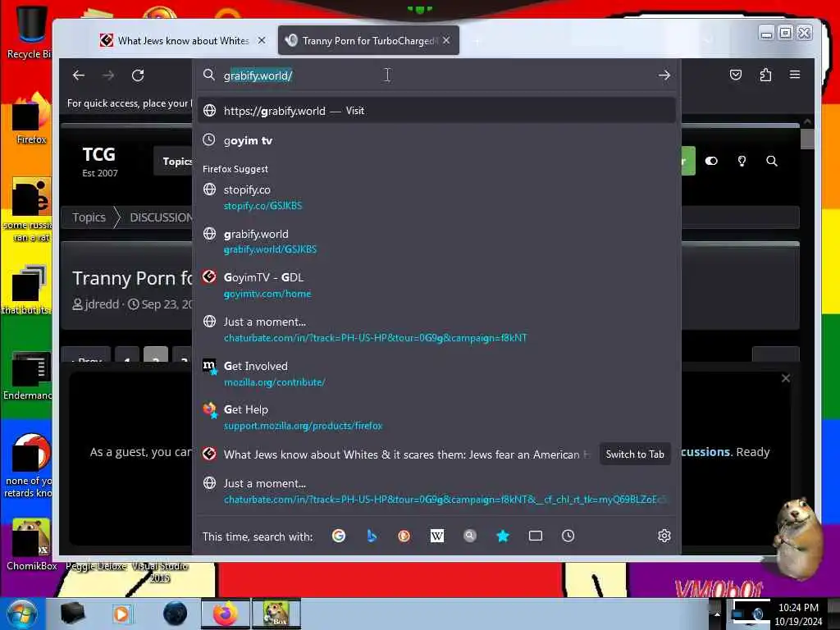The width and height of the screenshot is (840, 630).
Task: Select the Get Help support suggestion
Action: coord(436,417)
